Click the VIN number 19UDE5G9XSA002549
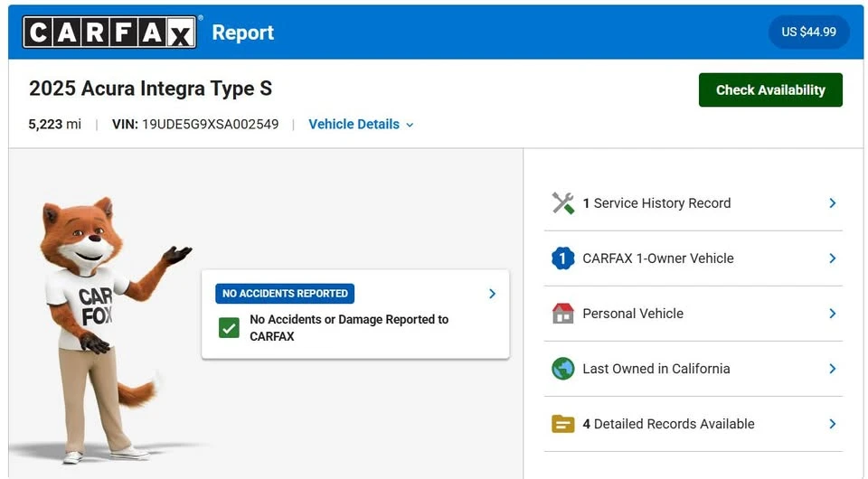Screen dimensions: 868x479 coord(211,125)
